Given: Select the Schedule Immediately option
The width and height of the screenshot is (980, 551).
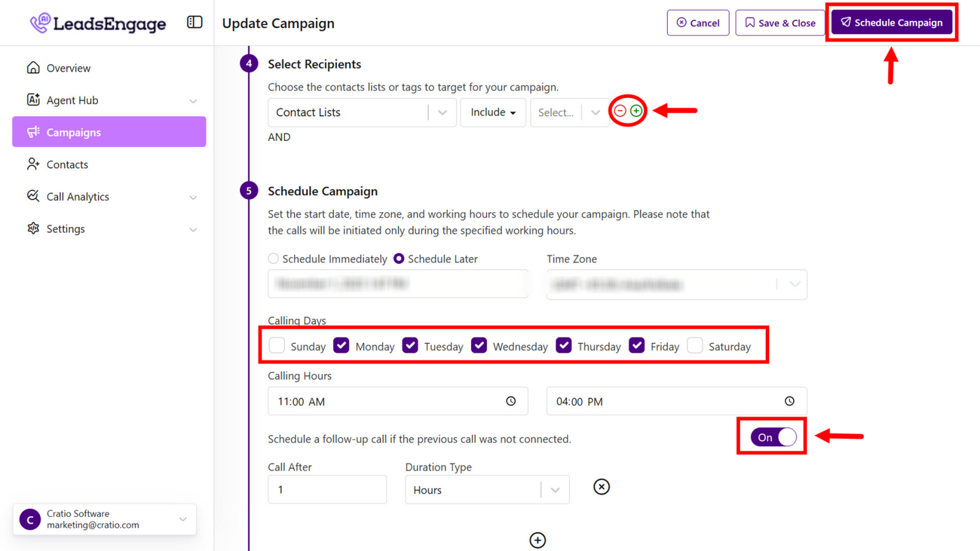Looking at the screenshot, I should [274, 259].
